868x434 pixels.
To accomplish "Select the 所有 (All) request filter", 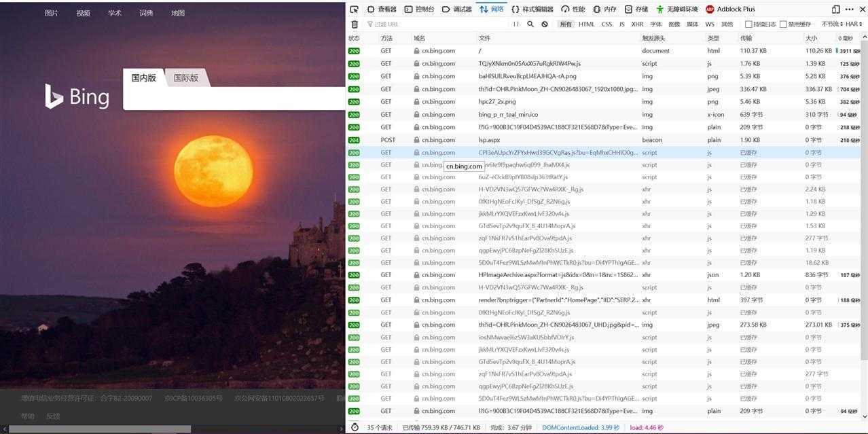I will point(566,24).
